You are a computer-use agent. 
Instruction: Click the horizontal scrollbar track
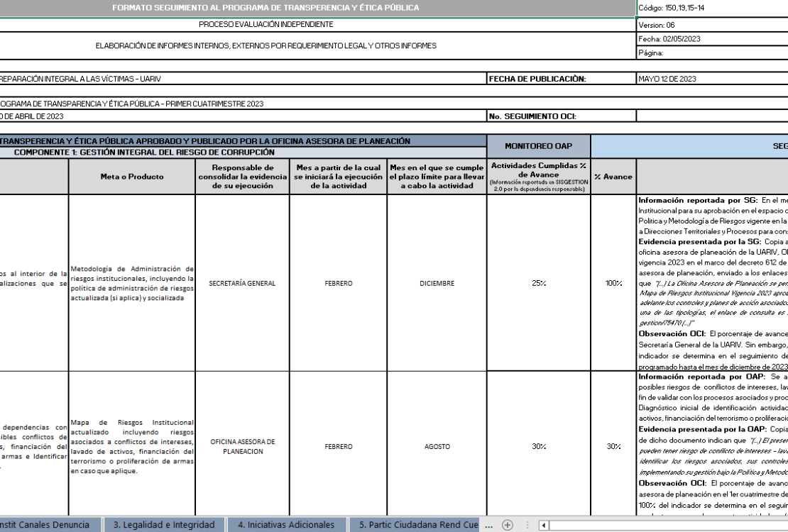[669, 525]
